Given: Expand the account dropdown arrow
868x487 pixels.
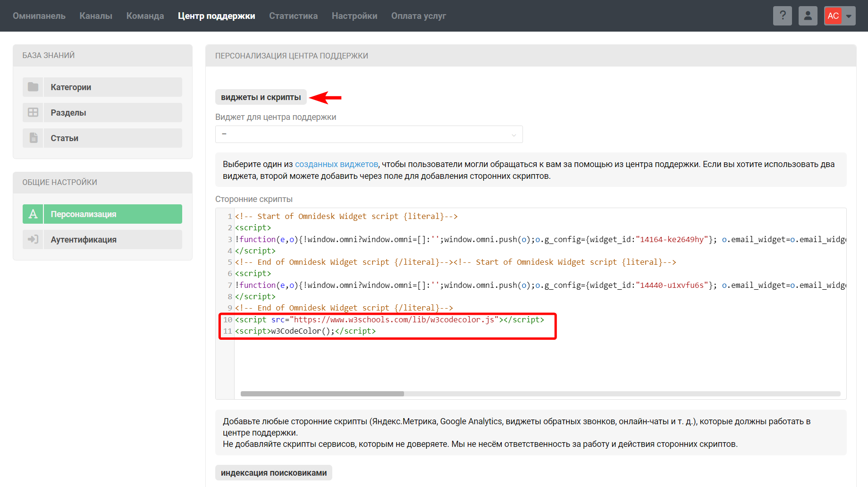Looking at the screenshot, I should pos(849,16).
